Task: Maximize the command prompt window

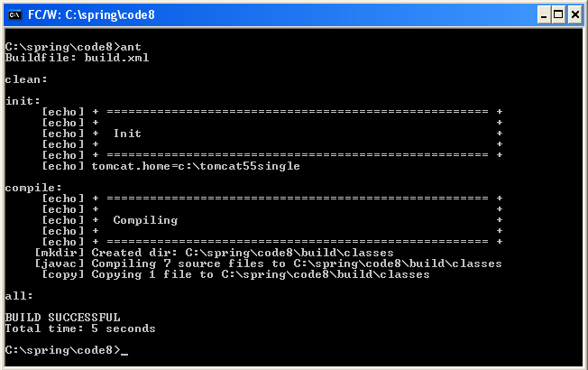Action: click(559, 15)
